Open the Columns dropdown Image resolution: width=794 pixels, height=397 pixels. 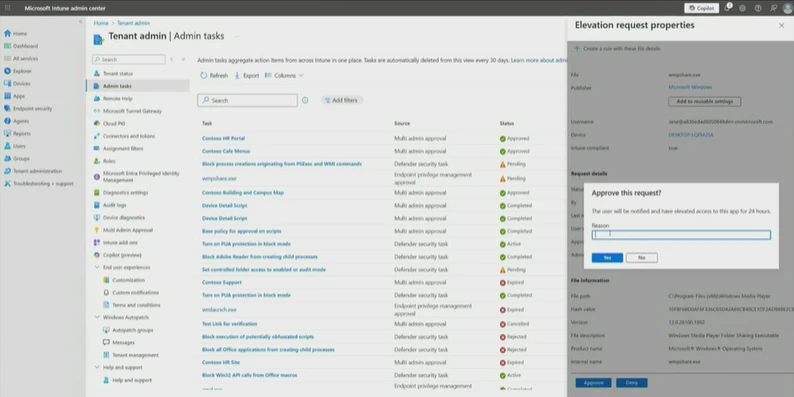pos(285,75)
